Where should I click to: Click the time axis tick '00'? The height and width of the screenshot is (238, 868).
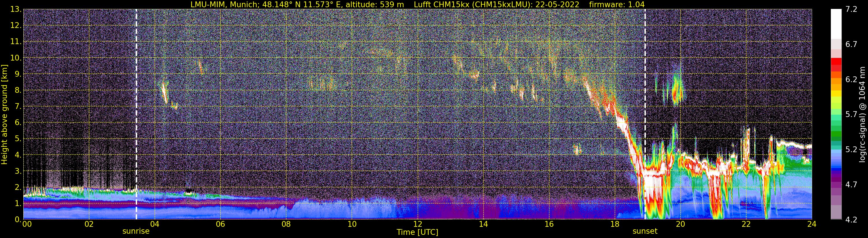[27, 224]
